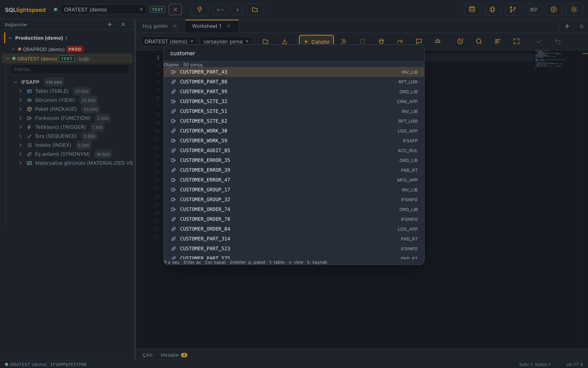Image resolution: width=588 pixels, height=368 pixels.
Task: Collapse the IFSAPP schema node
Action: (16, 82)
